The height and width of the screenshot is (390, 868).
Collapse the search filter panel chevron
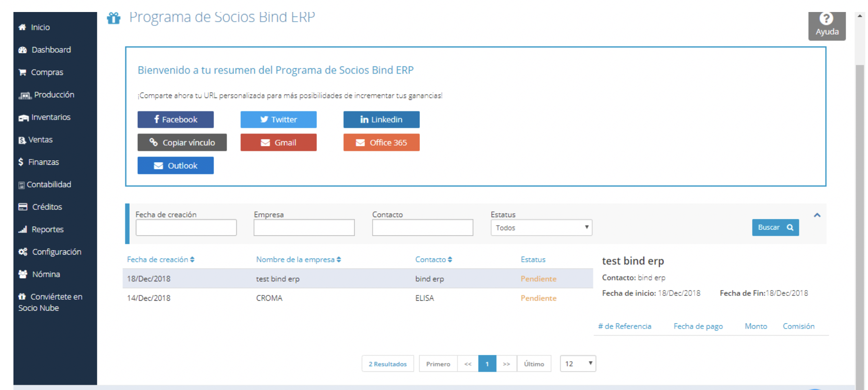[x=817, y=215]
